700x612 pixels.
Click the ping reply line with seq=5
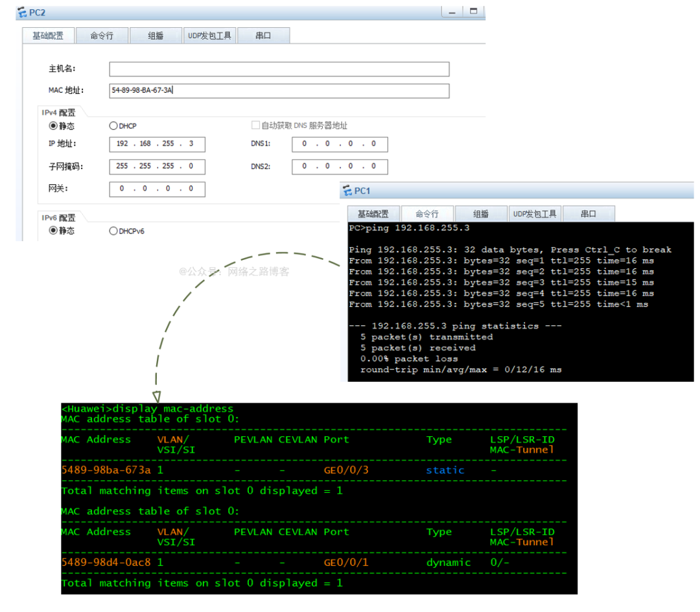pos(498,305)
